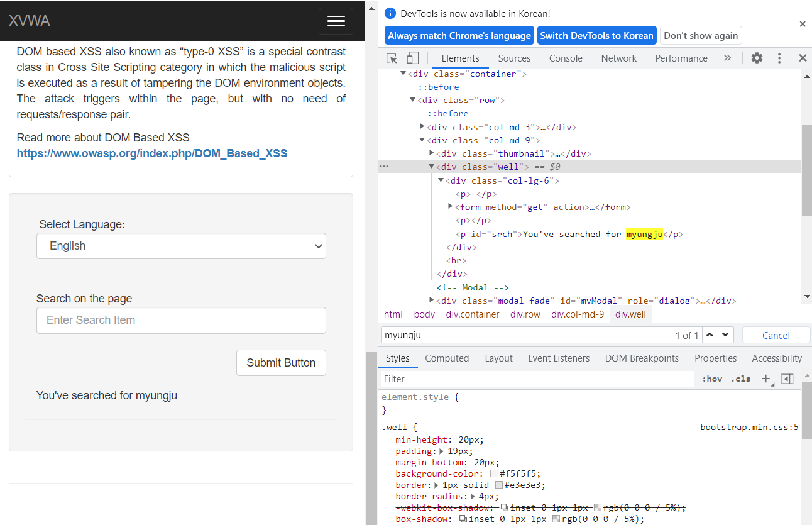Focus the Styles Filter input

(x=537, y=379)
